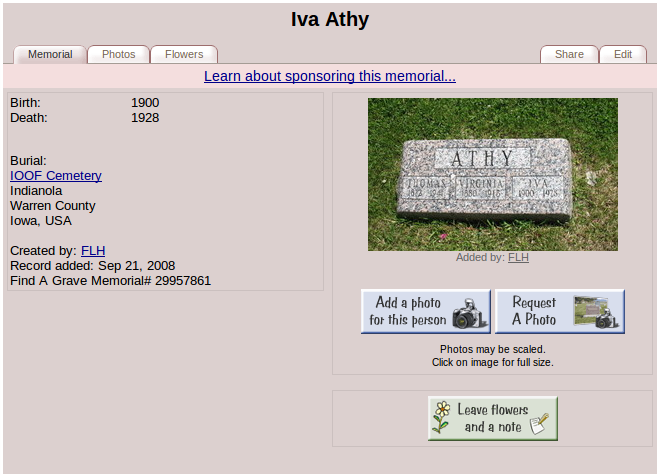
Task: Open the Share tab
Action: click(569, 54)
